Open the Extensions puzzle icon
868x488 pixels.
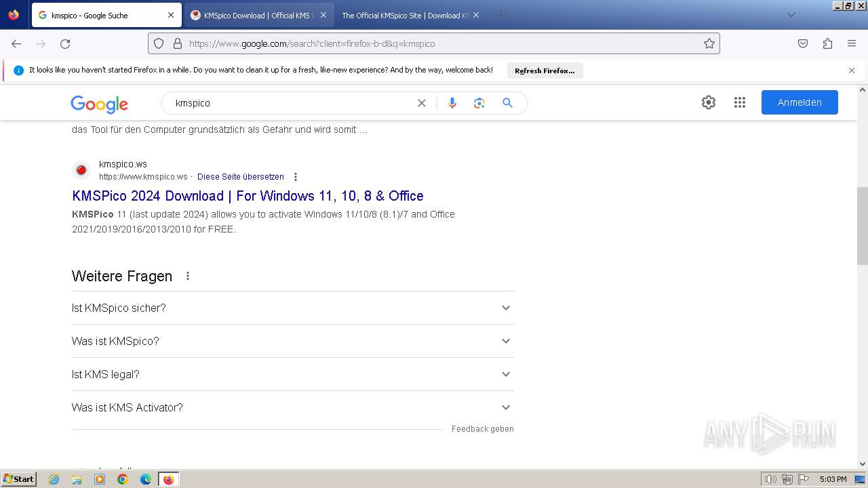(827, 43)
